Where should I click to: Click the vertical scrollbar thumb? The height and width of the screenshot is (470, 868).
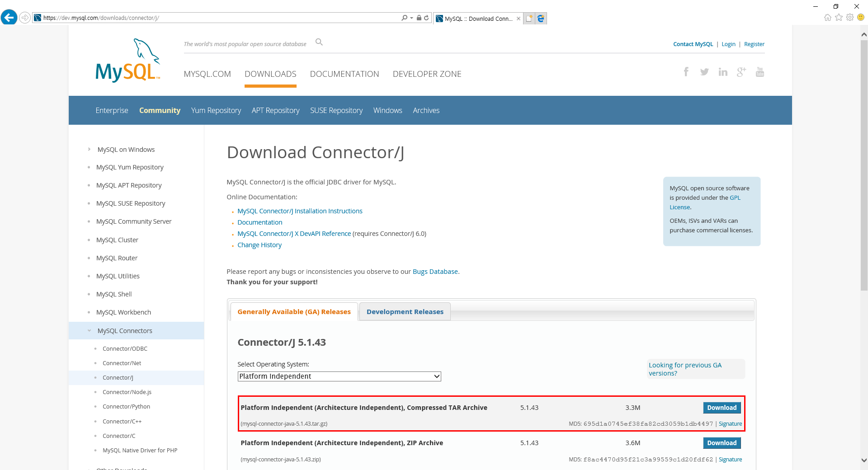pos(864,165)
